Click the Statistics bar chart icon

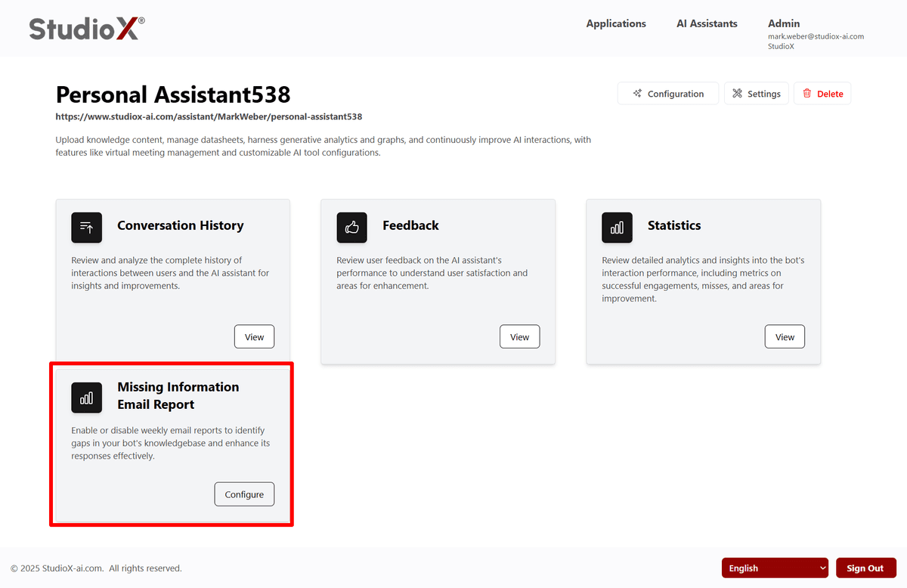pos(617,227)
